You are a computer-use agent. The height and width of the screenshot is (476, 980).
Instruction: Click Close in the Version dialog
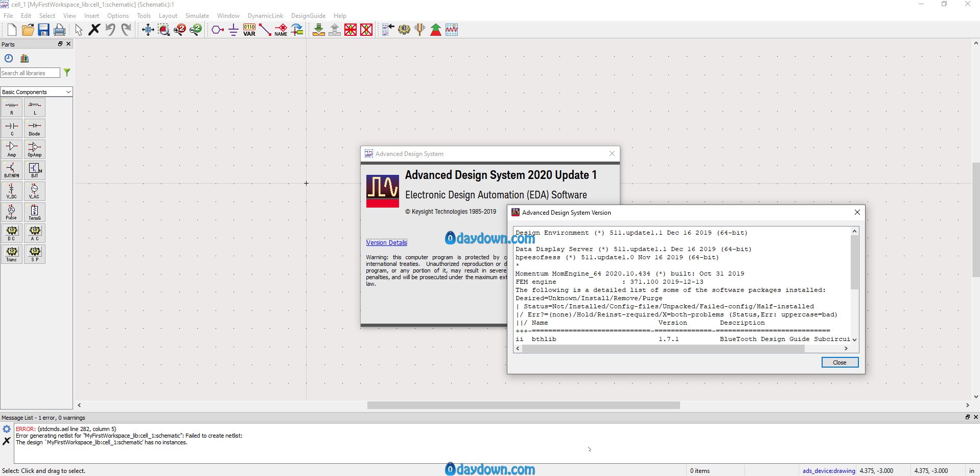(839, 362)
